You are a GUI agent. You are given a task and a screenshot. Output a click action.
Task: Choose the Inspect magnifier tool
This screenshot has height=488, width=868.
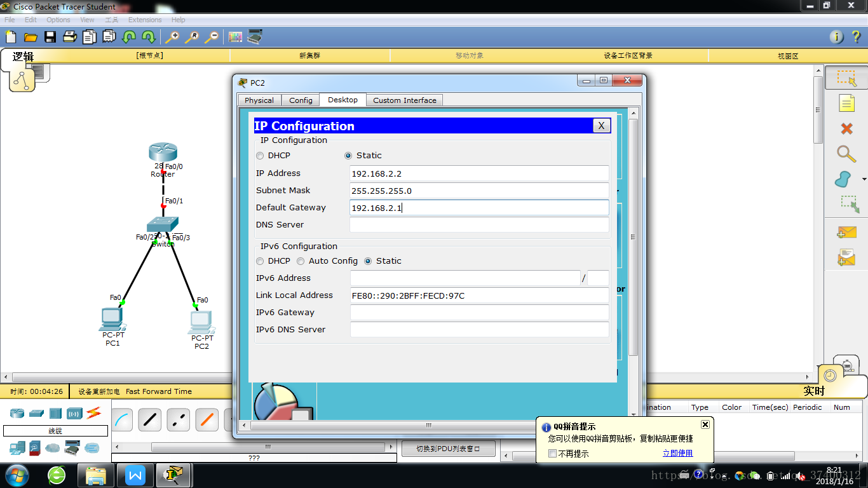(846, 154)
